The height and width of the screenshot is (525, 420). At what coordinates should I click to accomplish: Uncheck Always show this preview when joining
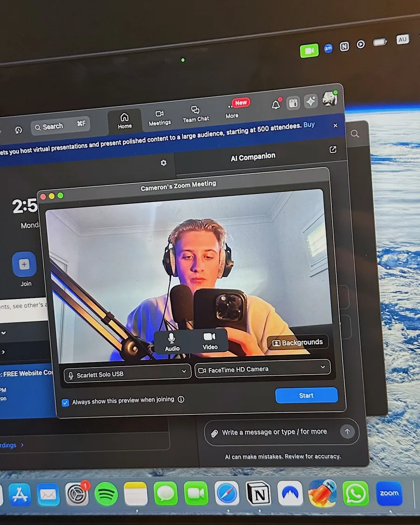pos(65,403)
